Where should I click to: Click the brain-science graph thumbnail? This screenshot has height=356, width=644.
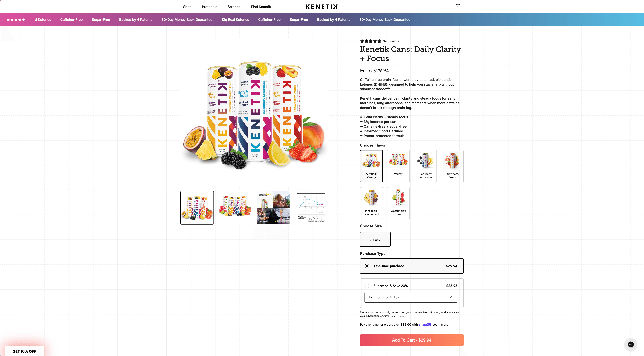coord(311,207)
